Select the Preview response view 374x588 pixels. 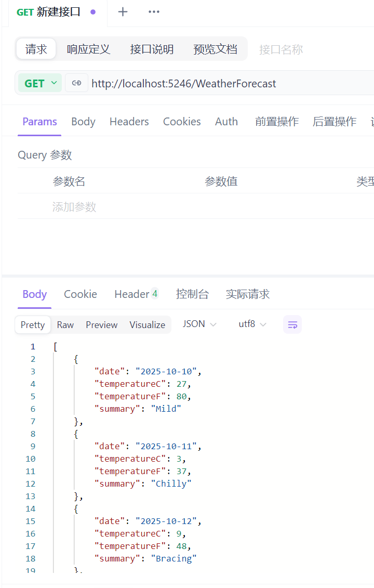click(102, 324)
